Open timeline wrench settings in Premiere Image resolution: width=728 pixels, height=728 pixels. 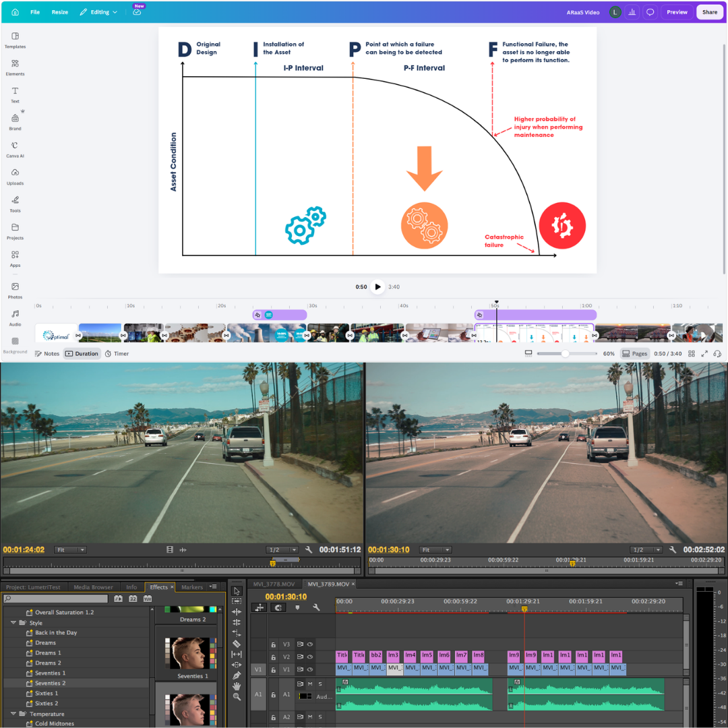pos(316,607)
